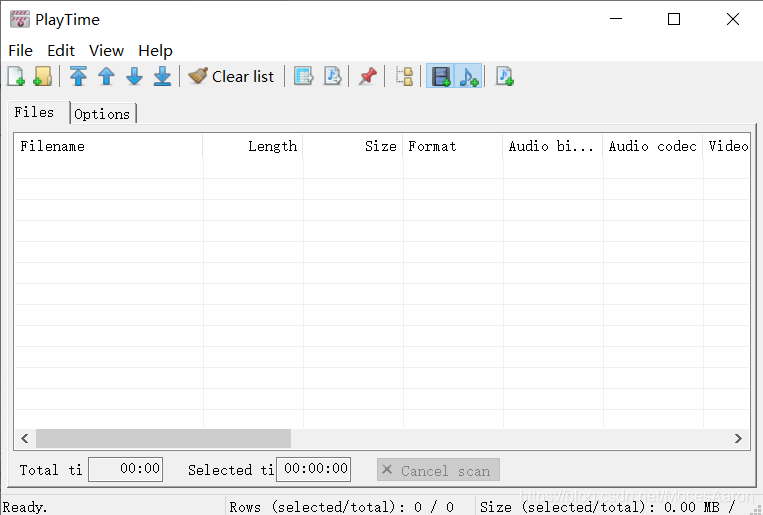Click the PlayTime title bar app icon
The height and width of the screenshot is (515, 763).
click(x=20, y=19)
